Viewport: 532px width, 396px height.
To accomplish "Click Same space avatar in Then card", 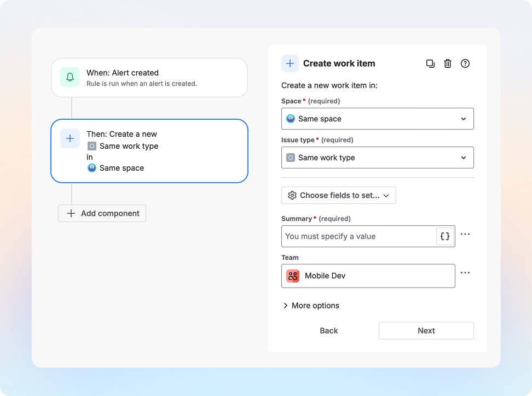I will pos(92,168).
